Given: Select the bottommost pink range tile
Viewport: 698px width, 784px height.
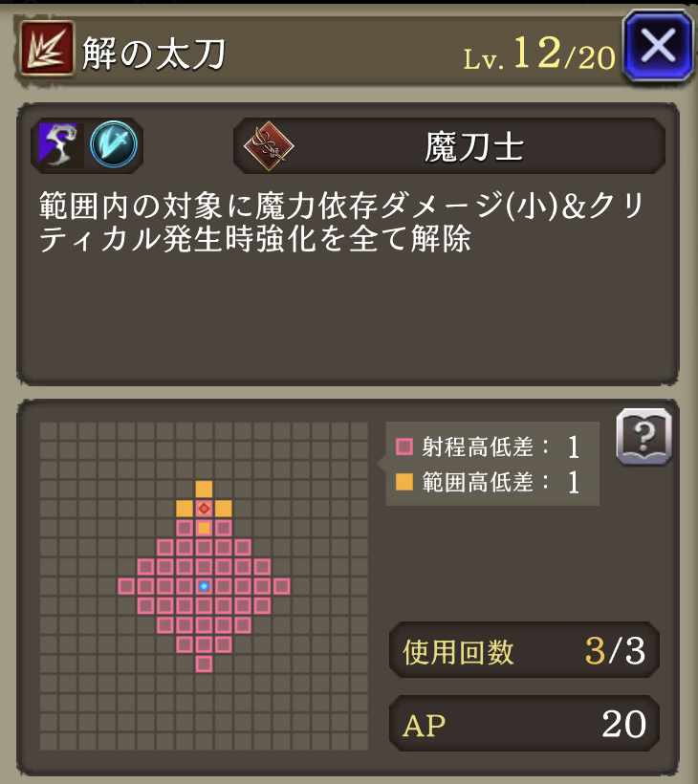Looking at the screenshot, I should 204,664.
